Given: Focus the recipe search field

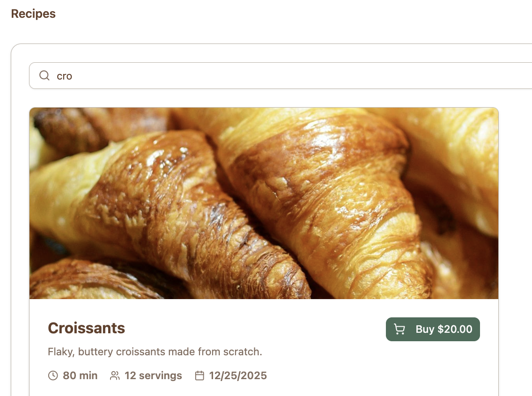Looking at the screenshot, I should pyautogui.click(x=280, y=76).
